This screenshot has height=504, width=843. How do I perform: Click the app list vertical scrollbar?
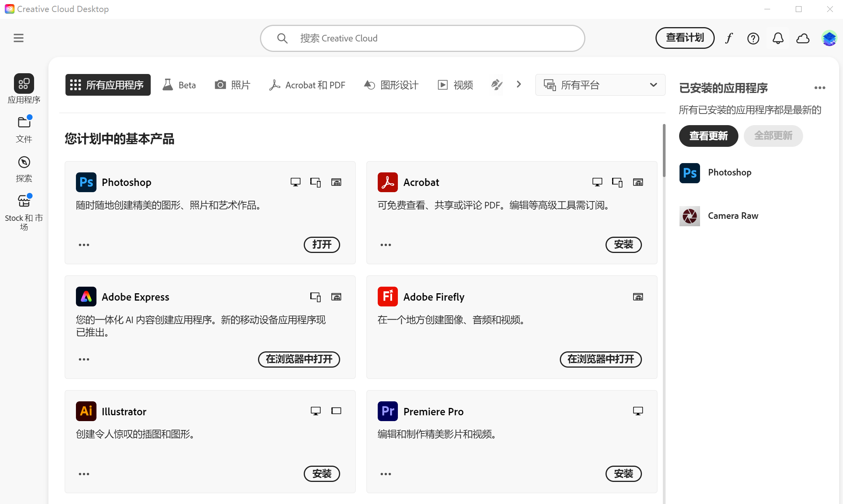click(664, 150)
